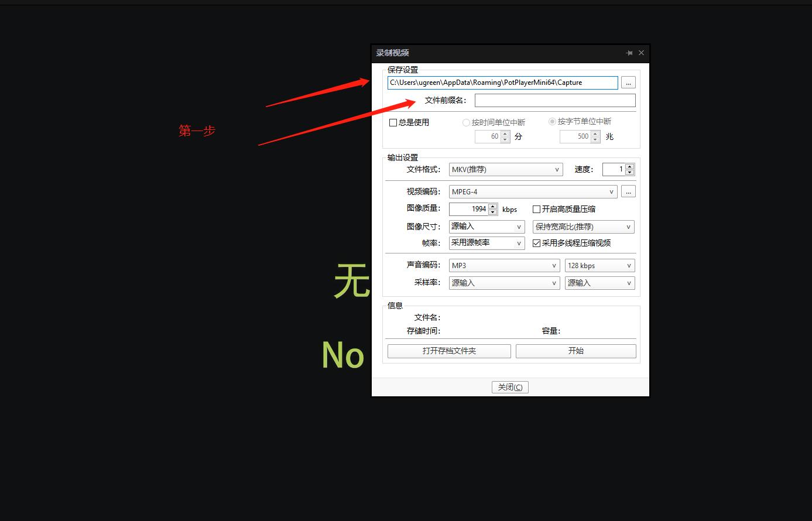The height and width of the screenshot is (521, 812).
Task: Pin the 录制视频 dialog on top
Action: 629,53
